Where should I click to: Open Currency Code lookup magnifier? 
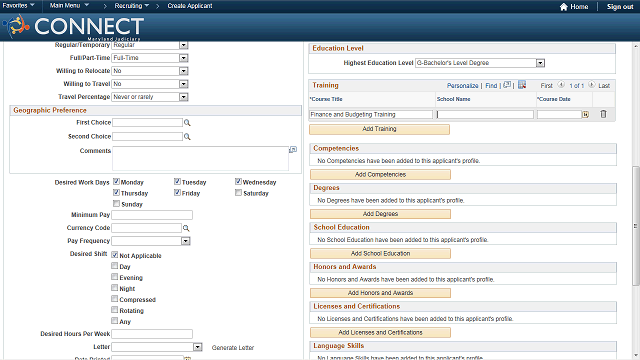186,228
